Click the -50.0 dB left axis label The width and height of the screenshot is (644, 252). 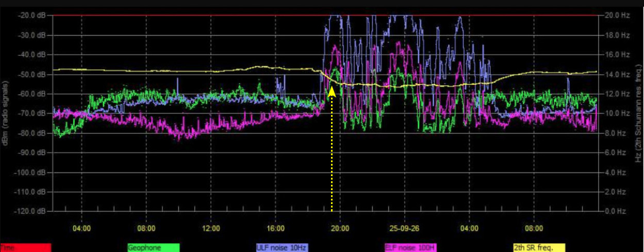(32, 74)
